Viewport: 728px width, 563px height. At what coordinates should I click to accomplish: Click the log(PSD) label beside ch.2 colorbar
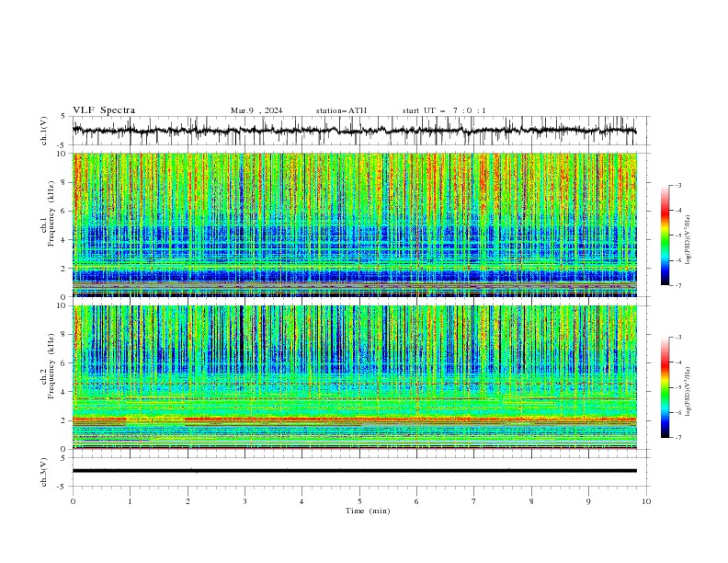coord(688,392)
